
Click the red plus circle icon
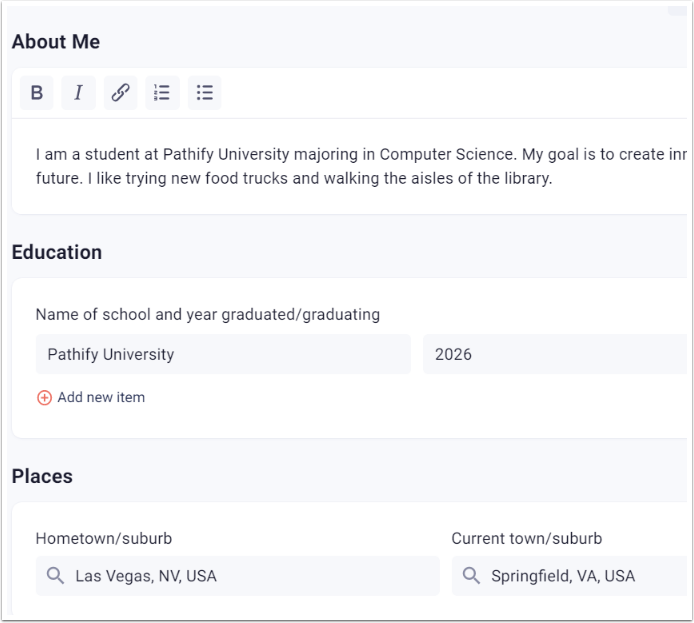pos(44,398)
